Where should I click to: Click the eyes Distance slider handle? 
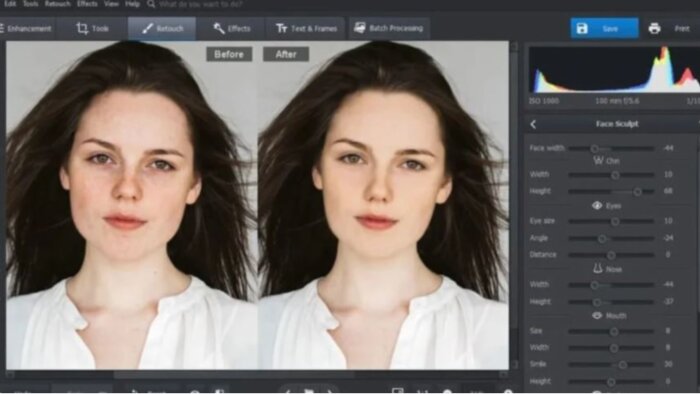coord(611,255)
